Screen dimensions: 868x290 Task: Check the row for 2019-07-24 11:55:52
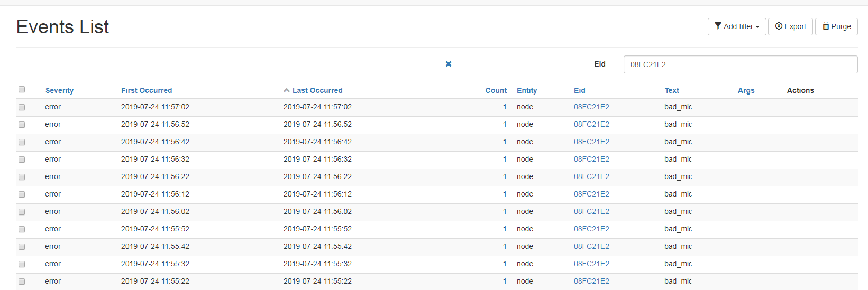click(x=22, y=229)
